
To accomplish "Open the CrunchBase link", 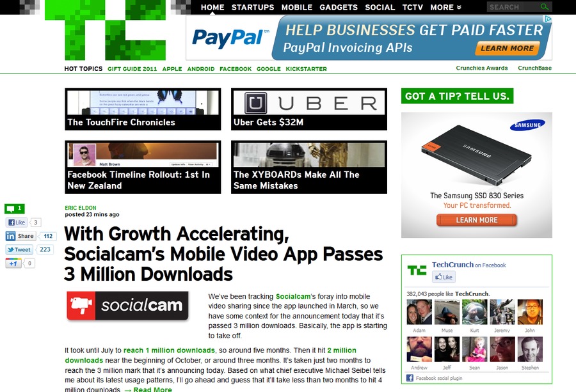I will pos(534,68).
